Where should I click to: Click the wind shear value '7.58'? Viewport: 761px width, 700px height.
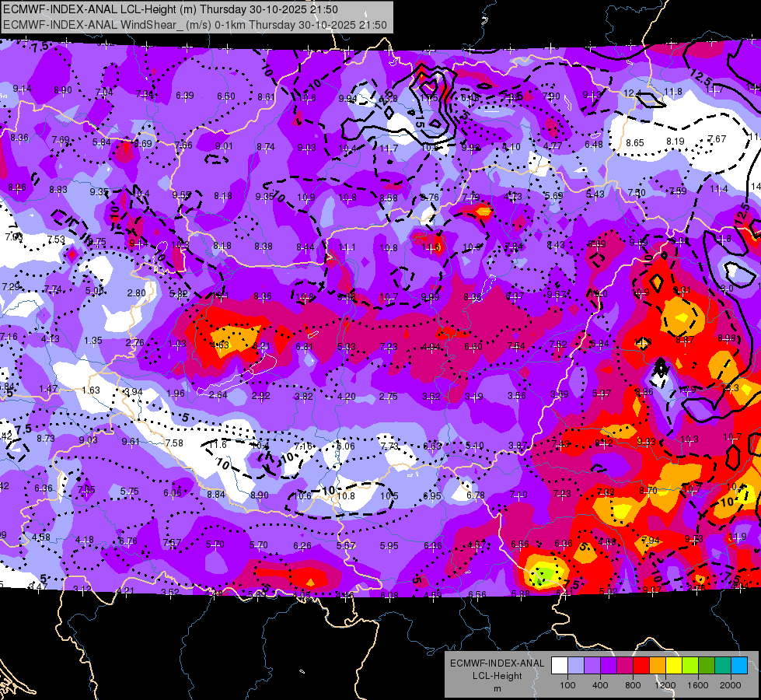(174, 443)
